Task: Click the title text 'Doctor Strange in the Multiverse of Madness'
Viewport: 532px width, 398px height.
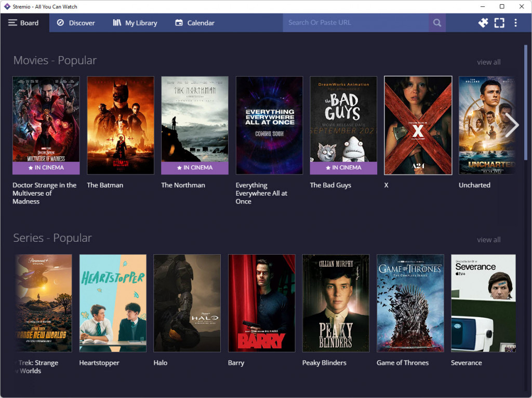Action: tap(45, 193)
